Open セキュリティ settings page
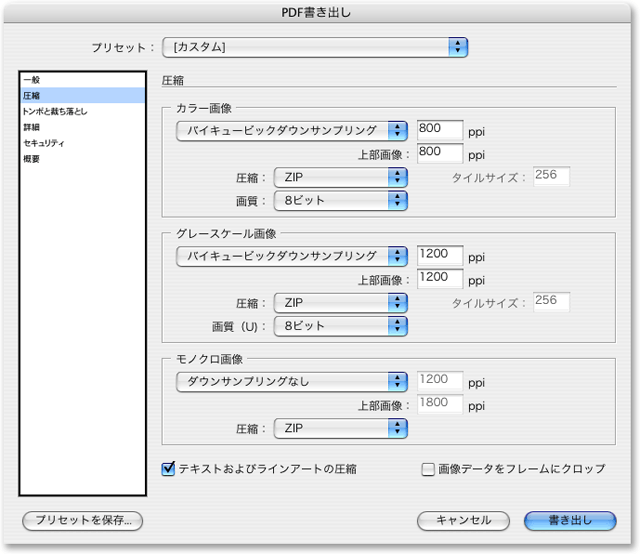 45,144
